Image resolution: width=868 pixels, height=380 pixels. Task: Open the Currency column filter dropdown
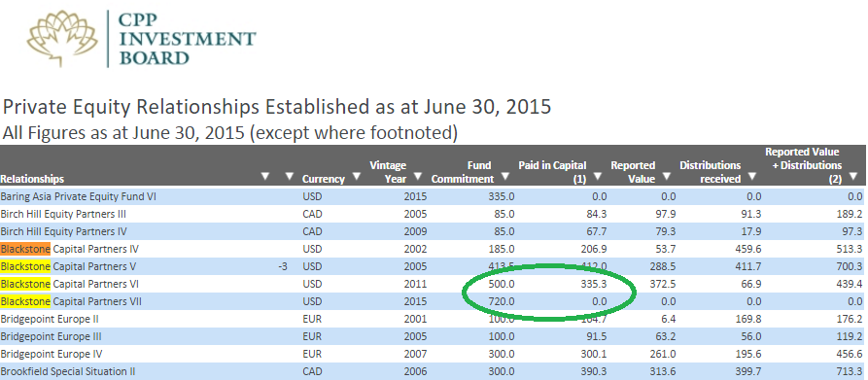point(356,178)
